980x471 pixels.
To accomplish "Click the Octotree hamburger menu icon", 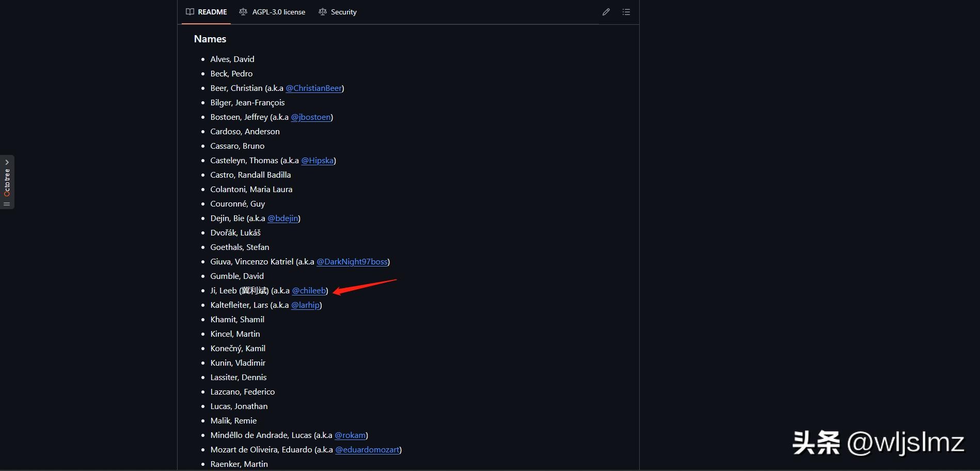I will (7, 204).
